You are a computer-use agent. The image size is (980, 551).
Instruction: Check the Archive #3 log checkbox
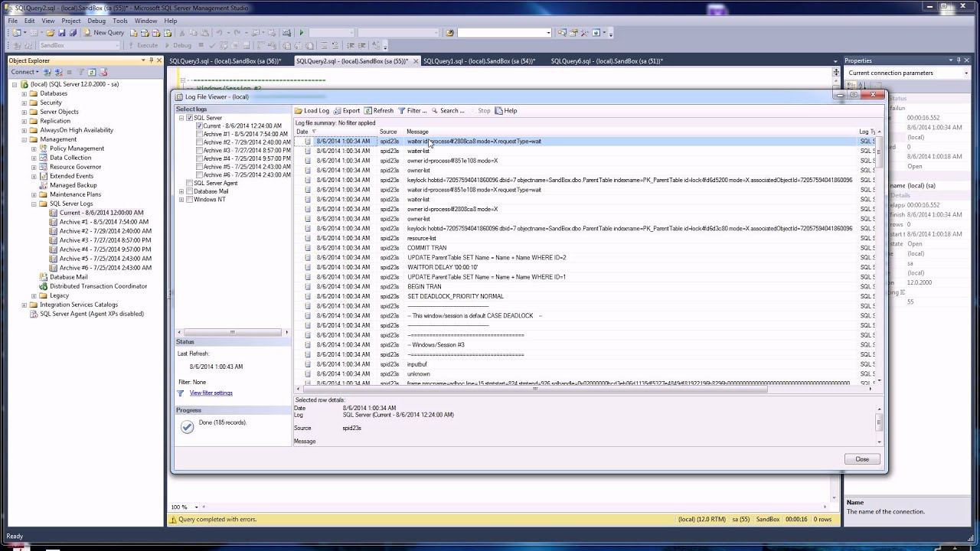tap(199, 151)
